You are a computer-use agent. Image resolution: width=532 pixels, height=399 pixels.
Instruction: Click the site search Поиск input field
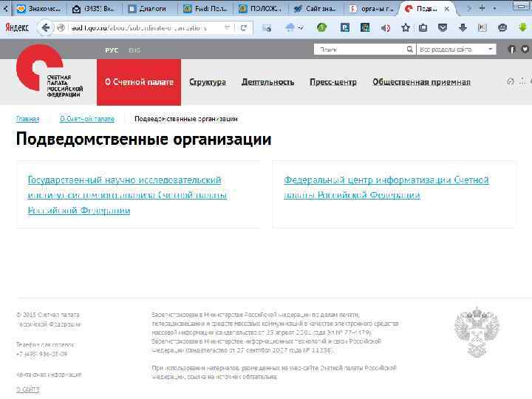[x=360, y=50]
